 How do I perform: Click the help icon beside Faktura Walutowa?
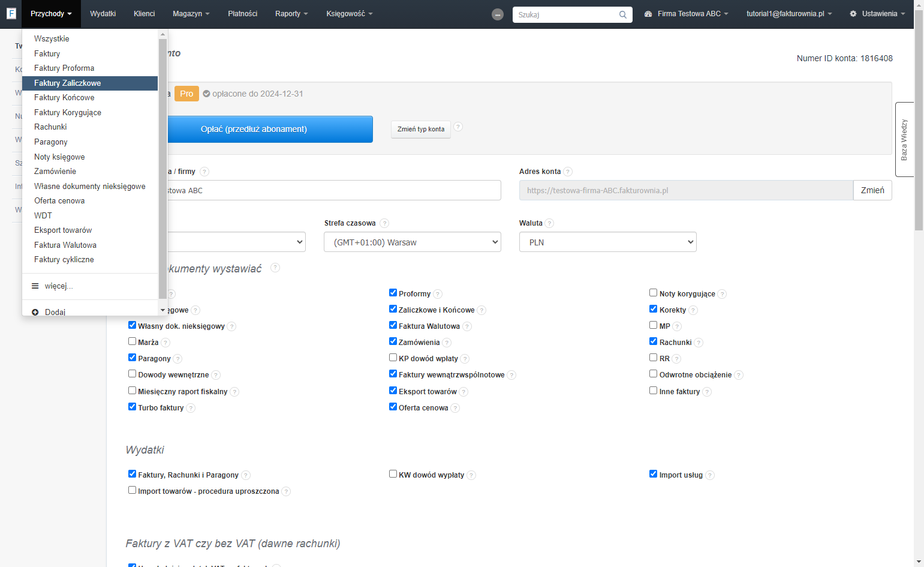click(x=467, y=326)
